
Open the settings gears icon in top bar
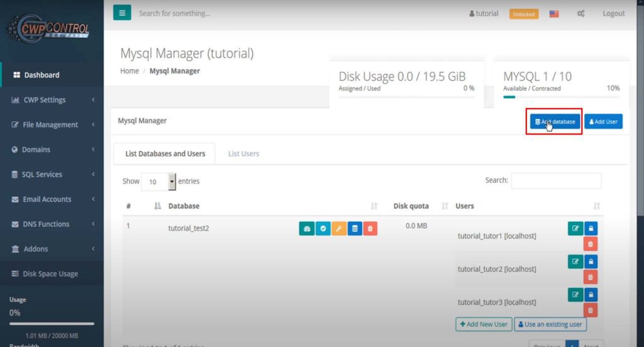(x=581, y=14)
